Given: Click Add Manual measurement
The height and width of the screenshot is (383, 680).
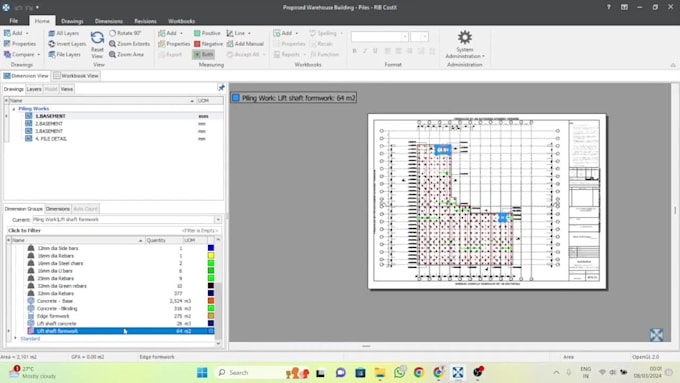Looking at the screenshot, I should point(245,44).
